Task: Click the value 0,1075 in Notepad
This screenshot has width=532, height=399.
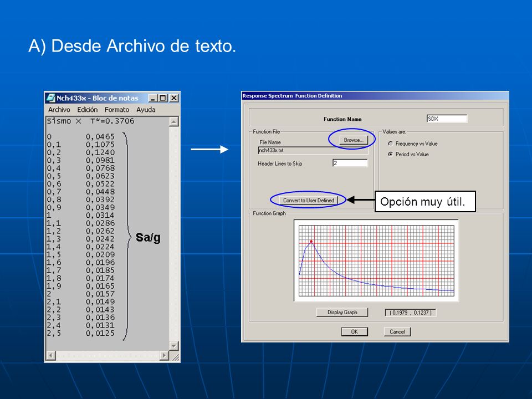Action: (x=100, y=145)
